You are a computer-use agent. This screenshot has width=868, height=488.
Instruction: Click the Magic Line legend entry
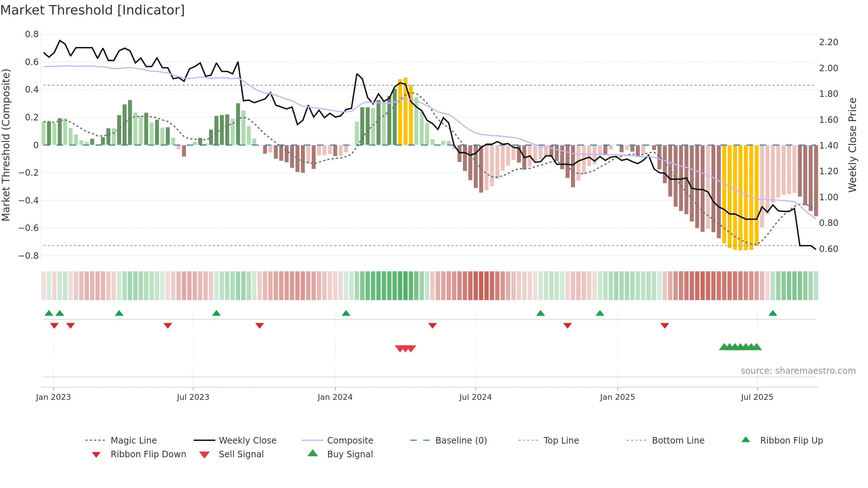121,440
